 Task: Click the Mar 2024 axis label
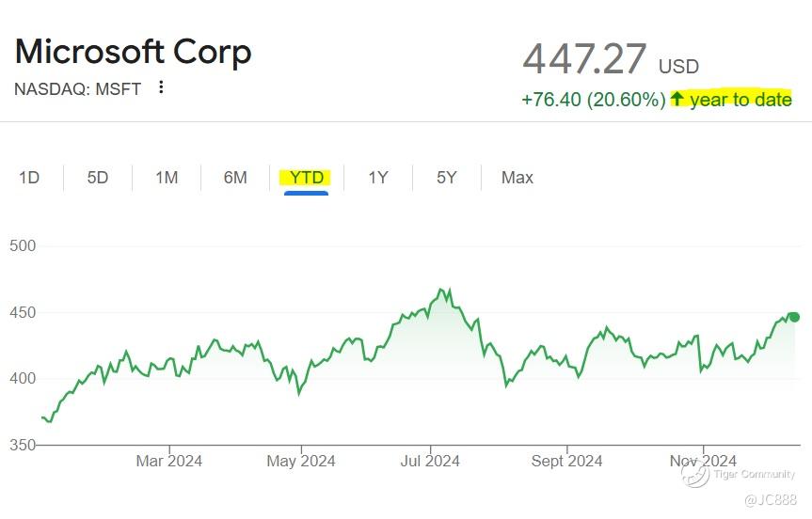(x=169, y=461)
